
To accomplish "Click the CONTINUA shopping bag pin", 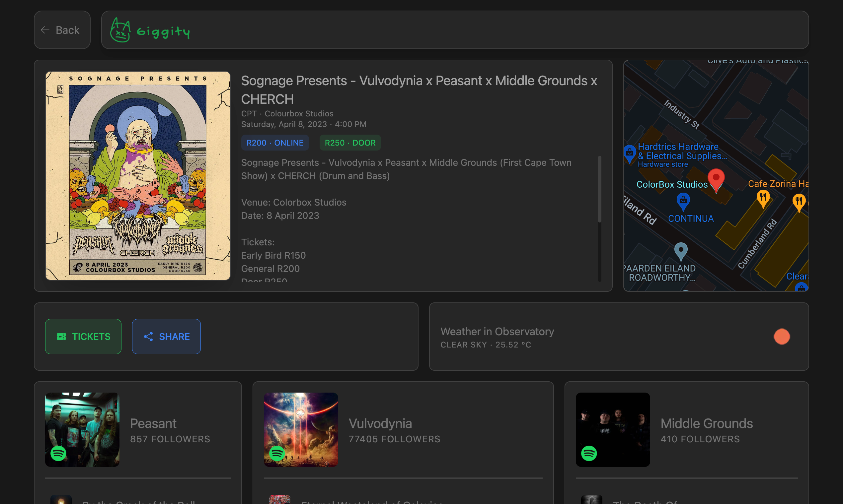I will click(683, 202).
